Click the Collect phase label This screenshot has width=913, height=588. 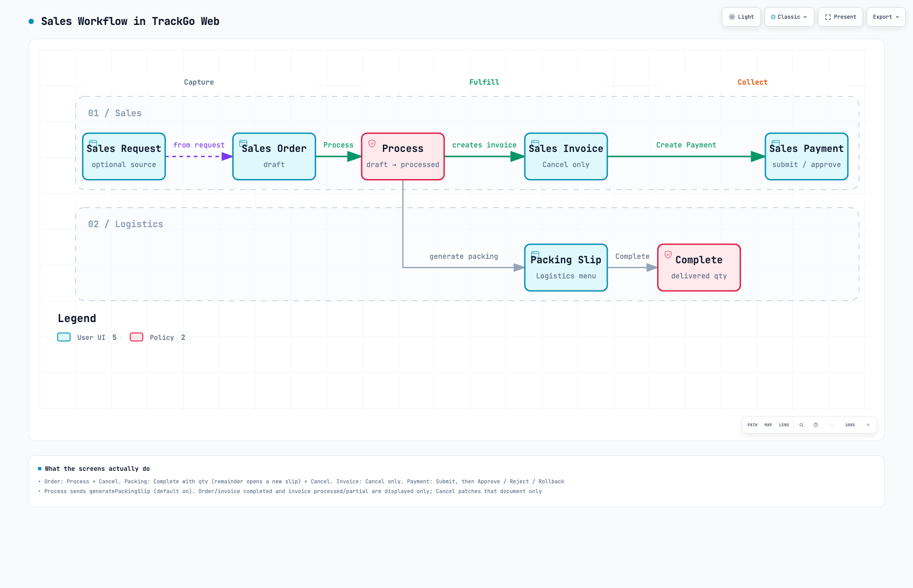point(753,82)
